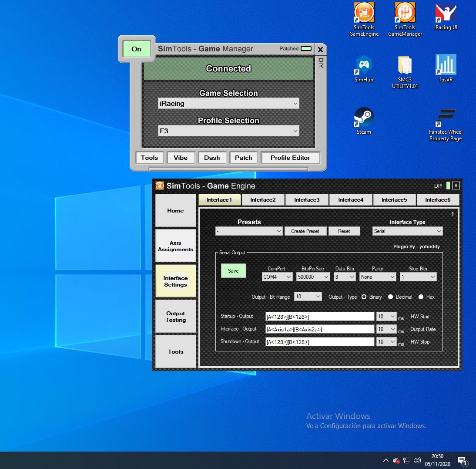Open the SMC3 UTILITY1.01 folder icon
The height and width of the screenshot is (469, 476).
(405, 72)
